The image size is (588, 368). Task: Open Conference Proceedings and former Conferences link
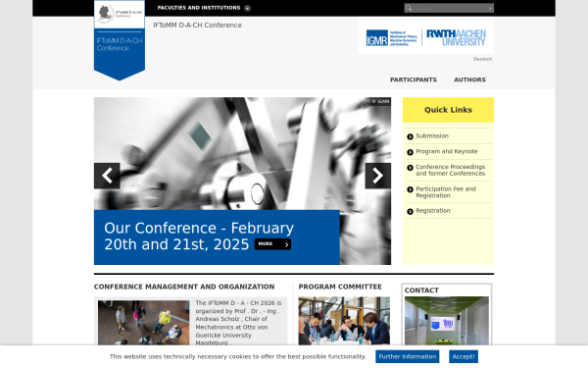[x=451, y=170]
